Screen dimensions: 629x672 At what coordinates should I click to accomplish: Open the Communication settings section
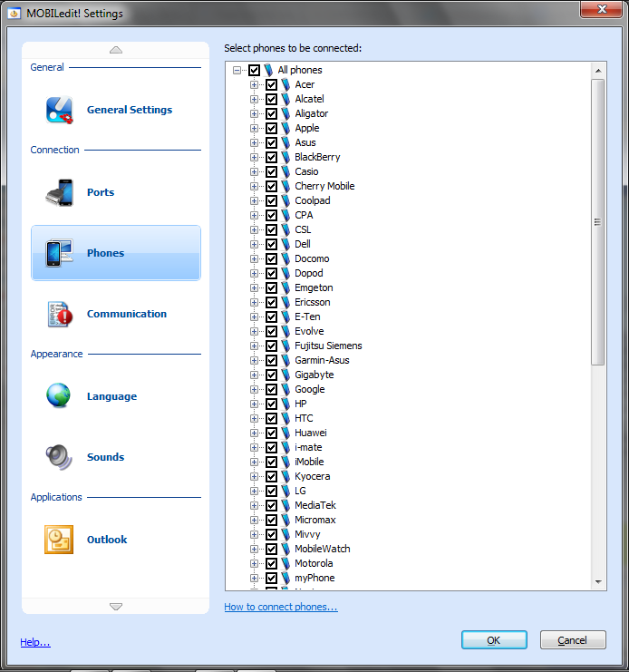pos(116,314)
